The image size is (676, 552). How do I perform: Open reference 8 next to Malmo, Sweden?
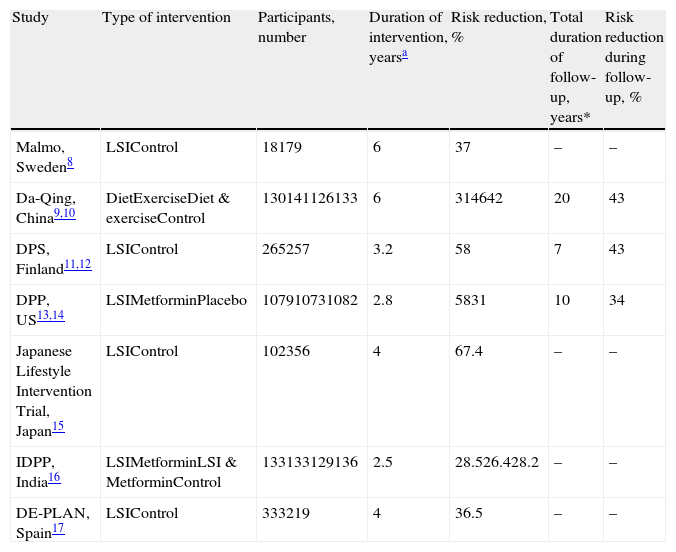click(69, 162)
